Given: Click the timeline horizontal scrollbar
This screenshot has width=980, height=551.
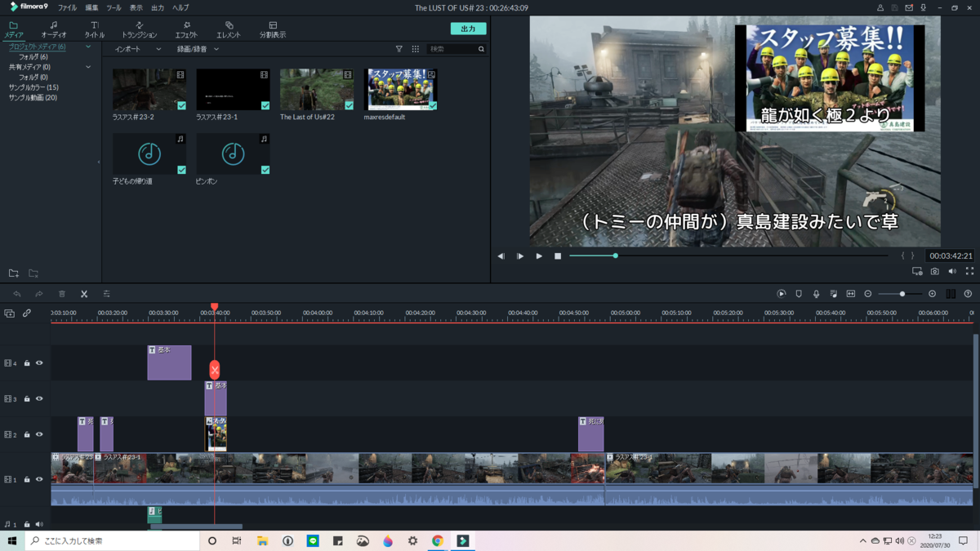Looking at the screenshot, I should coord(196,527).
